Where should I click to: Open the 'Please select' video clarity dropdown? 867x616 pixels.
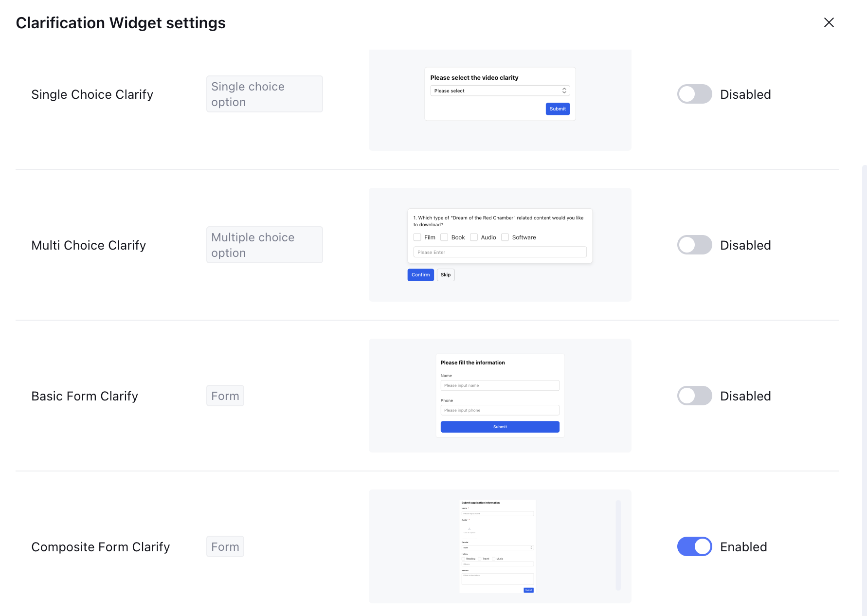(x=500, y=91)
